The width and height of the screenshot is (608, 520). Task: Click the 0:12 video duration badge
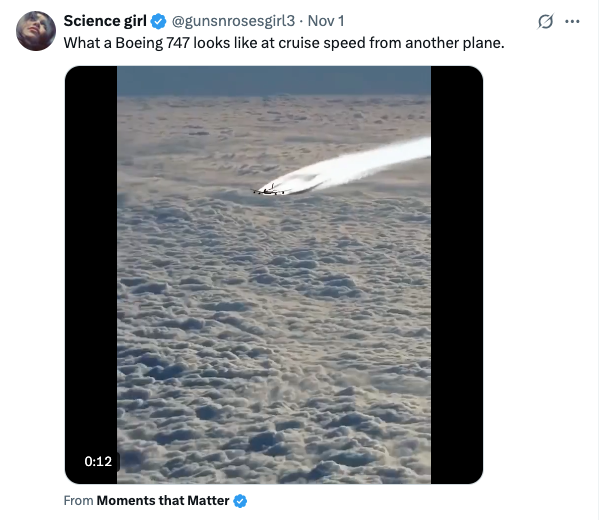(97, 461)
